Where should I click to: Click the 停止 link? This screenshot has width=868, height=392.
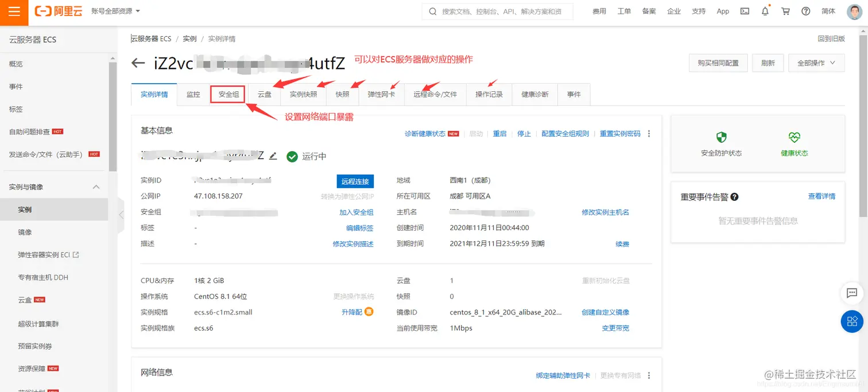click(524, 134)
